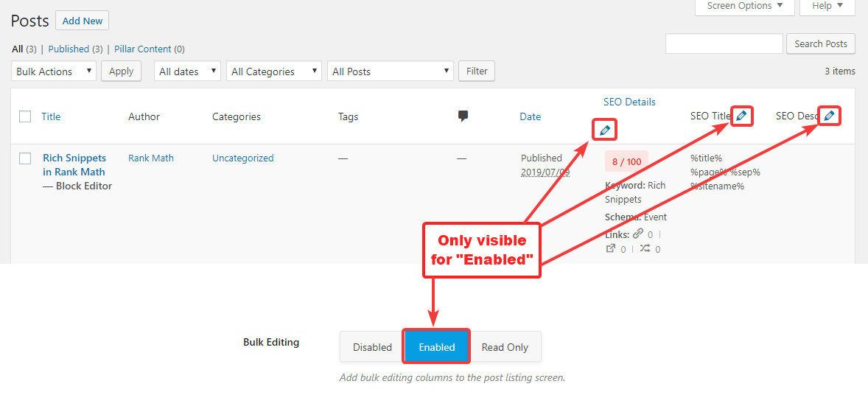Tick the select-all checkbox beside Title header
This screenshot has width=868, height=409.
click(x=25, y=116)
